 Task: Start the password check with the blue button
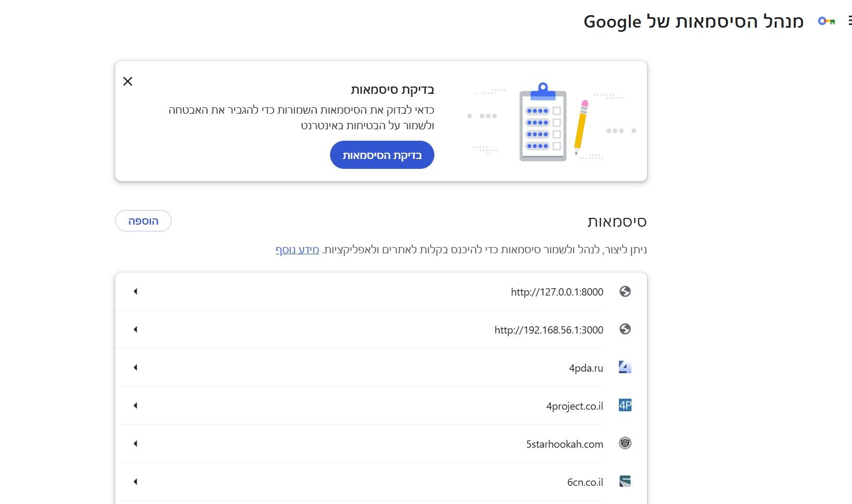click(x=382, y=155)
